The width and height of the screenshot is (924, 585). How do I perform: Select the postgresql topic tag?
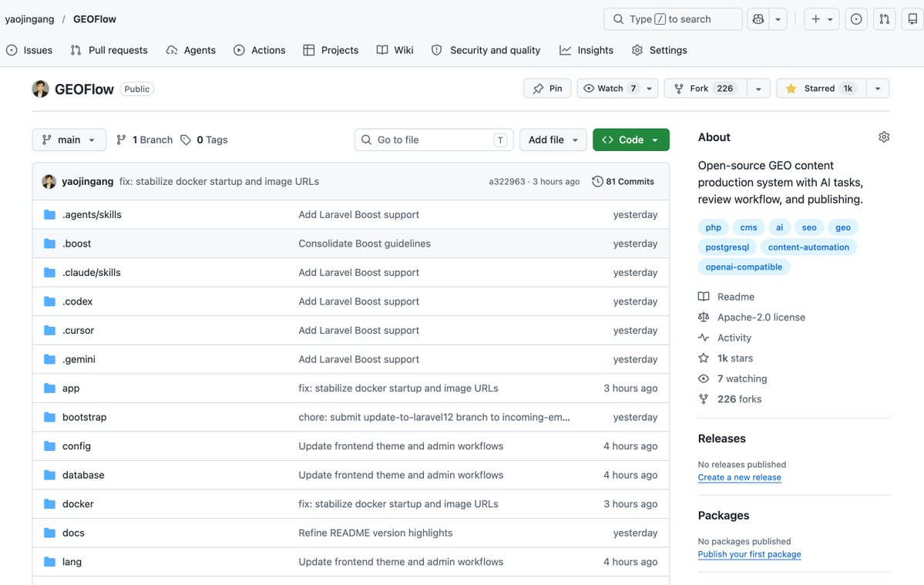[x=727, y=247]
